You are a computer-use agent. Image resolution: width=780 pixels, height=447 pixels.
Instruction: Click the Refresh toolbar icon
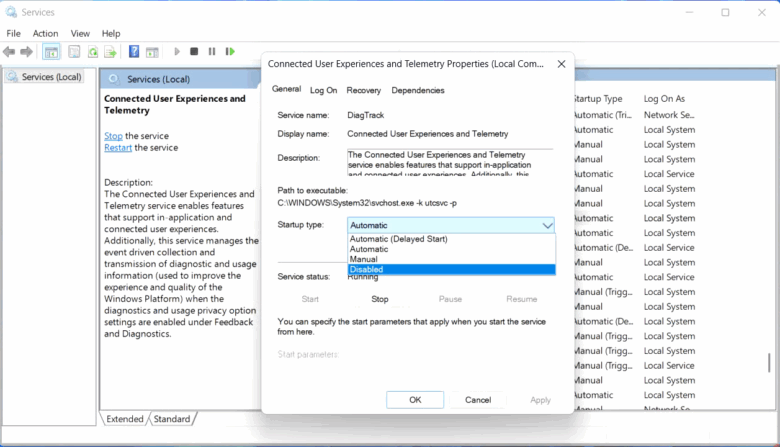click(93, 51)
